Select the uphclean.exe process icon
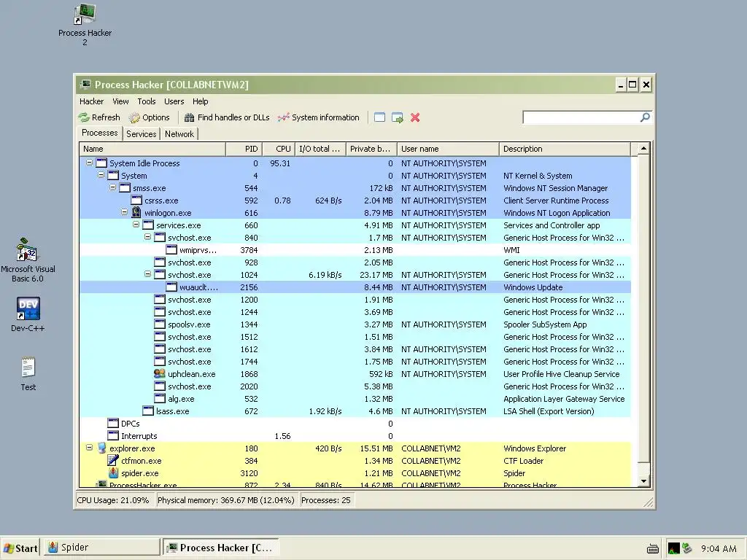The height and width of the screenshot is (560, 747). 160,374
